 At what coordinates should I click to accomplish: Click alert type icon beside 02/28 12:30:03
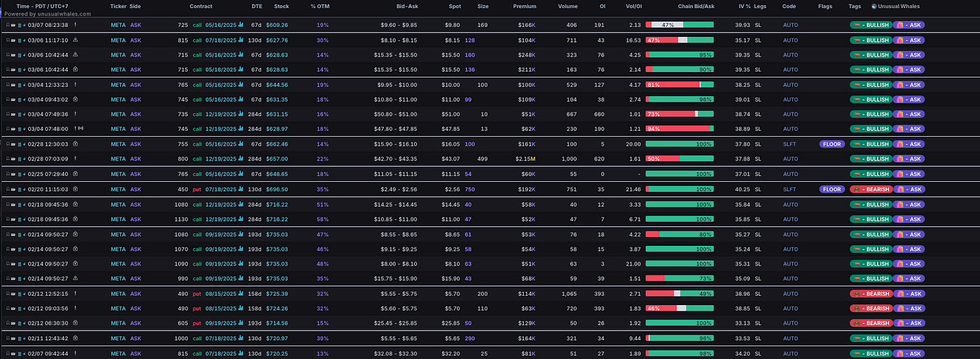tap(75, 144)
